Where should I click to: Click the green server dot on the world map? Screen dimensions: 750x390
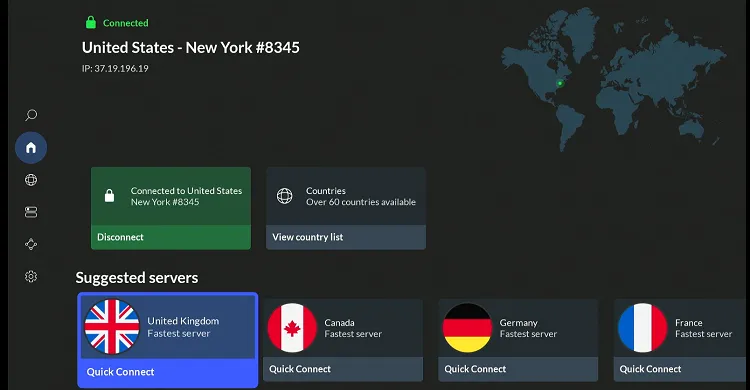click(560, 83)
